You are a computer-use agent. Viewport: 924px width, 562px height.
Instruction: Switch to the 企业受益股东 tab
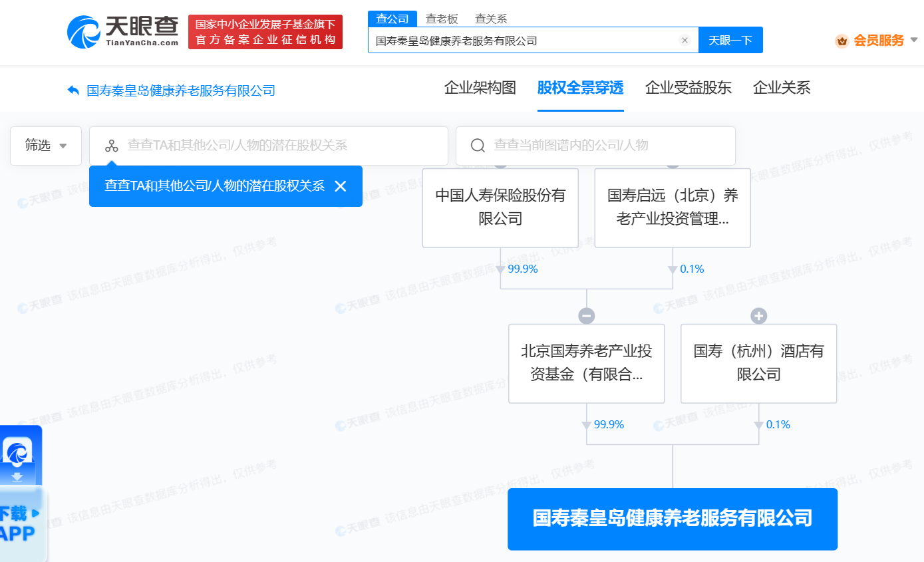[x=688, y=88]
